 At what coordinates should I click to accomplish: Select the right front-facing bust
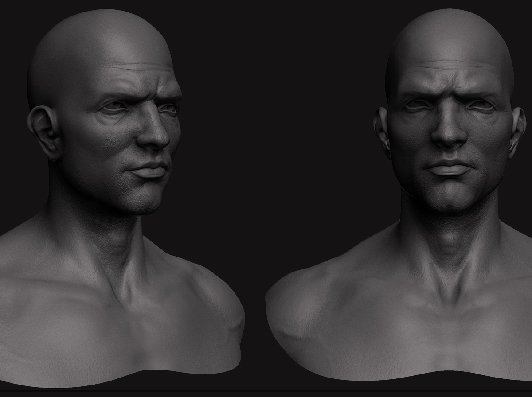(x=399, y=195)
